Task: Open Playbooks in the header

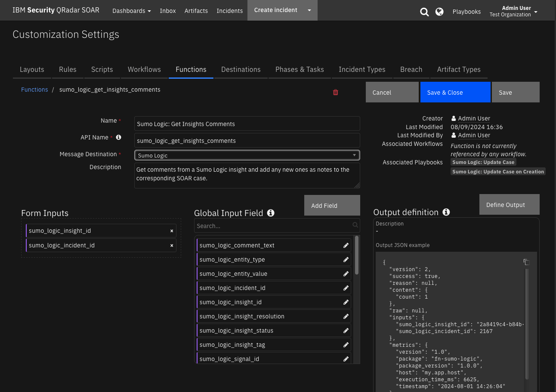Action: click(x=466, y=12)
